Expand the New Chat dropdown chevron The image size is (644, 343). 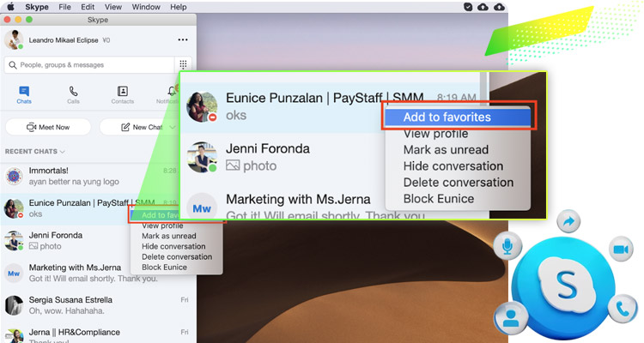173,127
